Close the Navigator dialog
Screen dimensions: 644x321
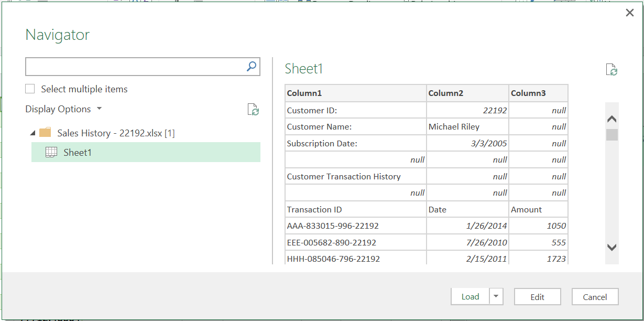point(630,13)
